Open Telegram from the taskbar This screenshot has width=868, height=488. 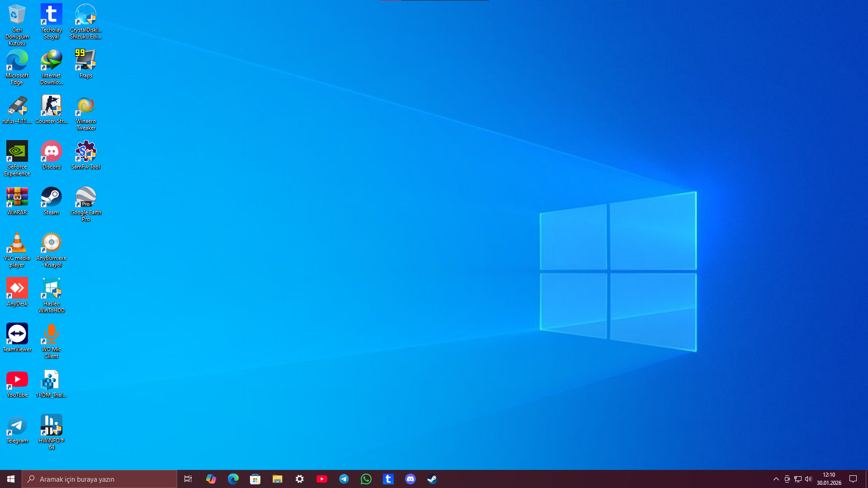(x=344, y=479)
